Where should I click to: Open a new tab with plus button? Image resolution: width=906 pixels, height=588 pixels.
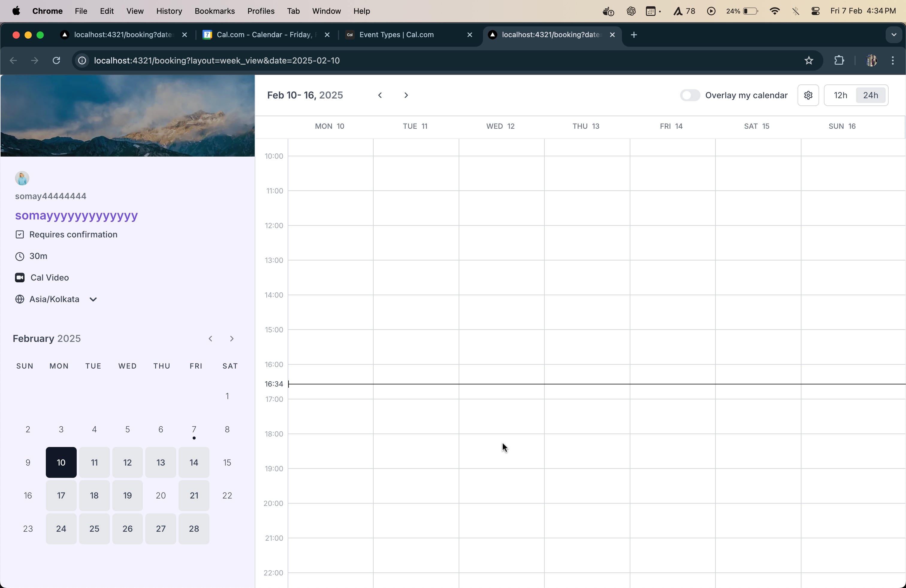pos(634,35)
